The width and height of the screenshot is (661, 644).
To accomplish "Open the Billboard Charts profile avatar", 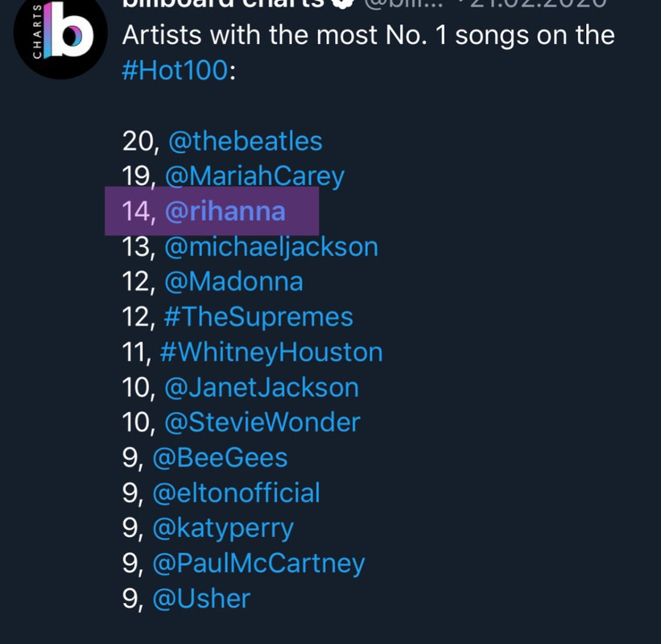I will tap(60, 34).
